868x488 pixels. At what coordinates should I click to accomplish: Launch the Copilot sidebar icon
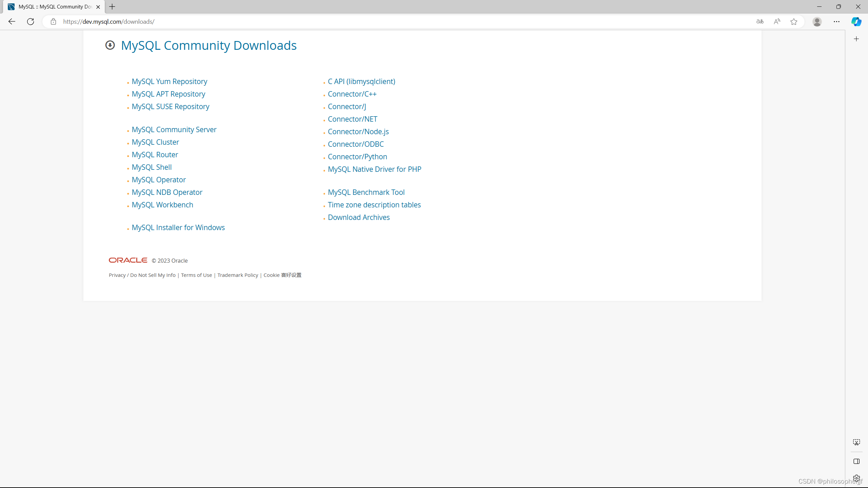[x=856, y=22]
